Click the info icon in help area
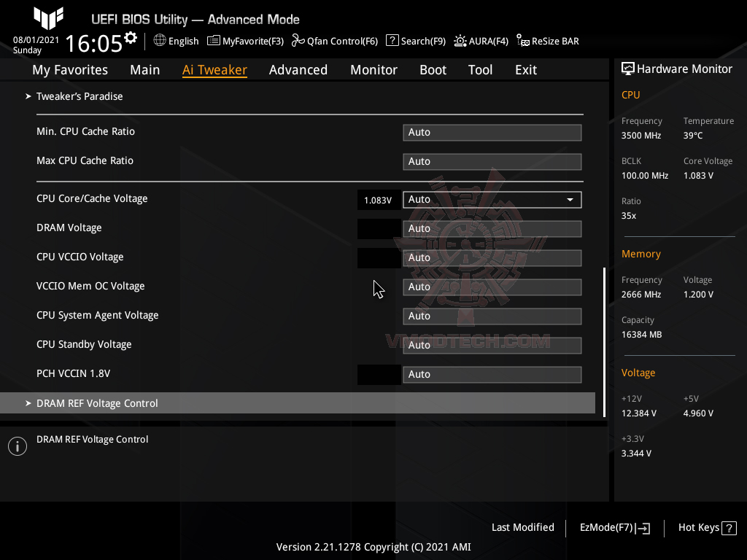 point(18,446)
